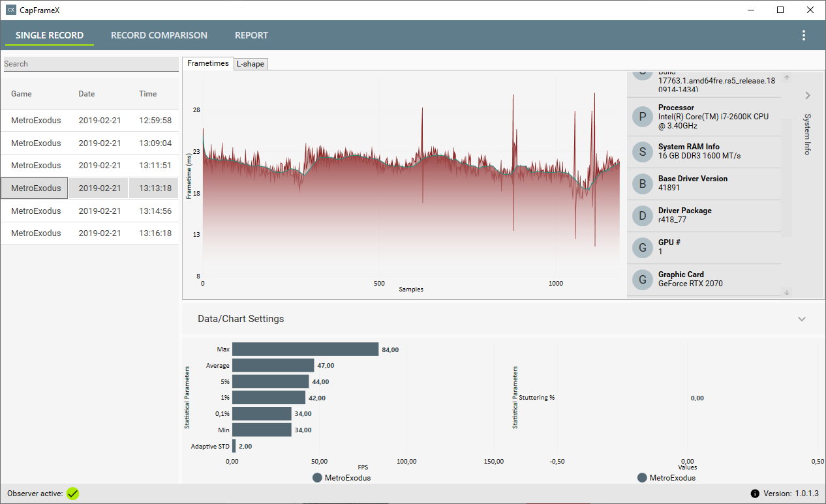Select the MetroExodus record at 12:59:58

pos(89,121)
